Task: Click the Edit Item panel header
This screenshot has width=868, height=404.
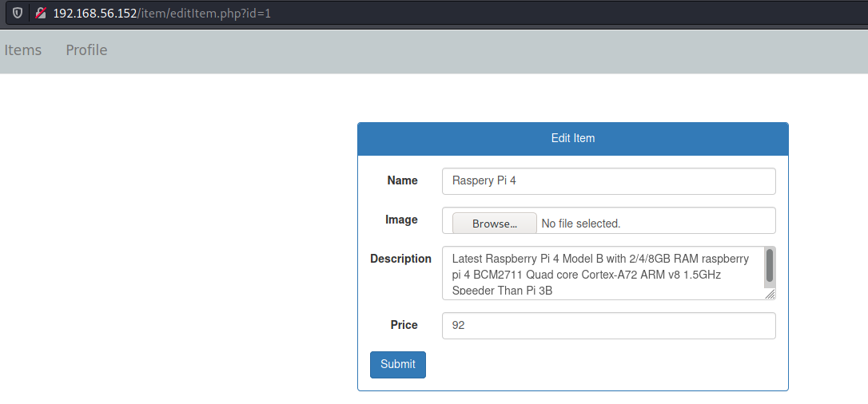Action: [x=572, y=138]
